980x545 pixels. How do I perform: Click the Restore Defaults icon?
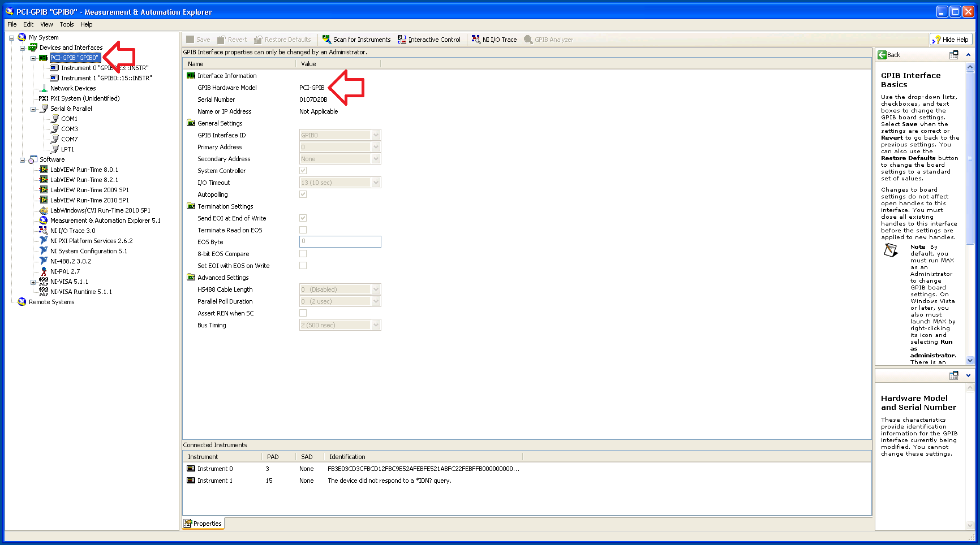258,39
